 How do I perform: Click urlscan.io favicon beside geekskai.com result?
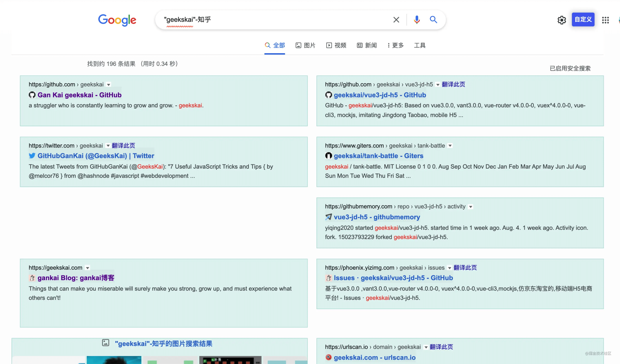click(328, 357)
